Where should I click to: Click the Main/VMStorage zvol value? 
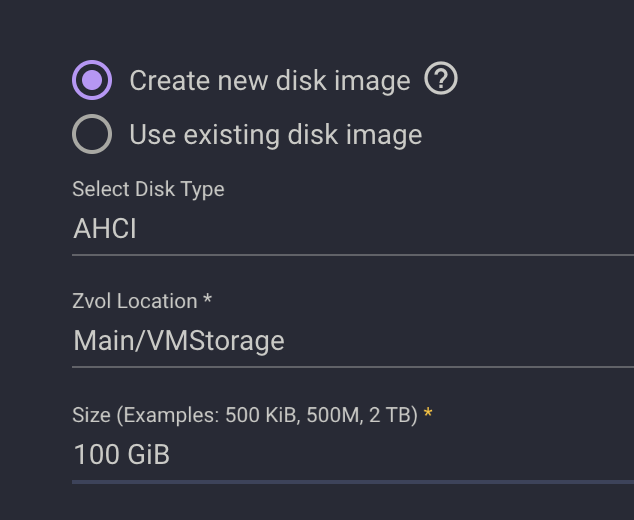pyautogui.click(x=179, y=341)
